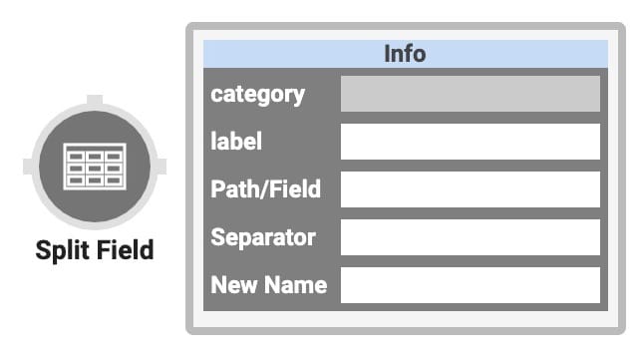Click the Split Field node caption
Image resolution: width=644 pixels, height=359 pixels.
click(x=95, y=249)
